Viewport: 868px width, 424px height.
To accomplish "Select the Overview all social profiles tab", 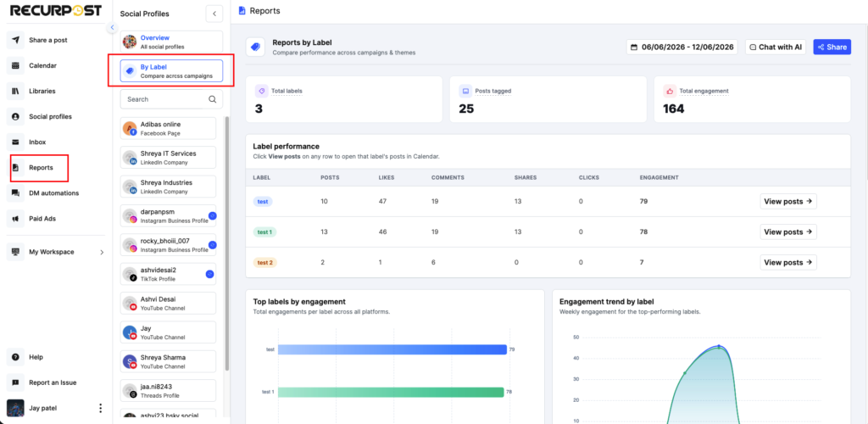I will pyautogui.click(x=171, y=42).
